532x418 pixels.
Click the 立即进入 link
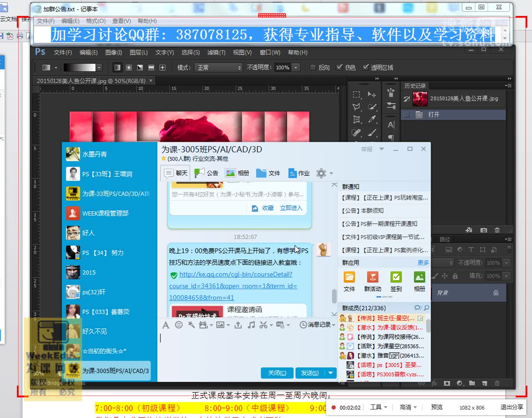click(x=291, y=208)
